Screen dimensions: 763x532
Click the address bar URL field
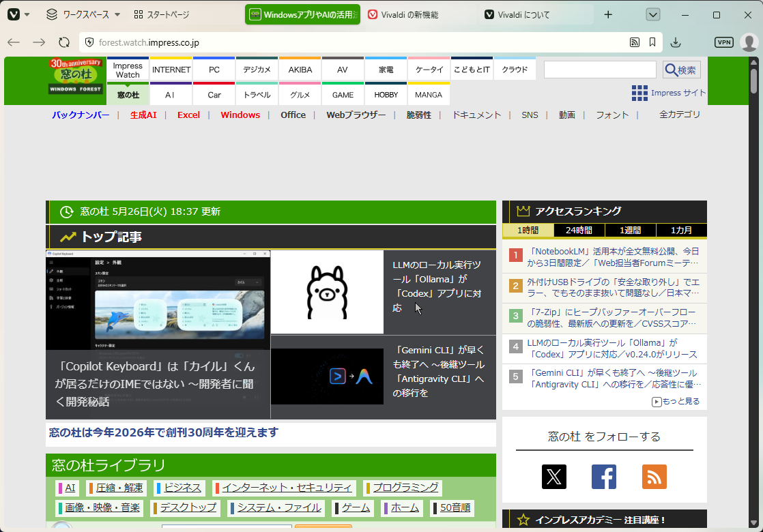click(360, 42)
